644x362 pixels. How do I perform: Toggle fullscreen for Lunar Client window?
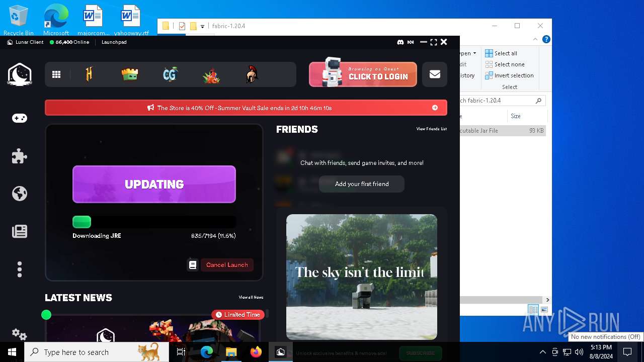[x=434, y=42]
